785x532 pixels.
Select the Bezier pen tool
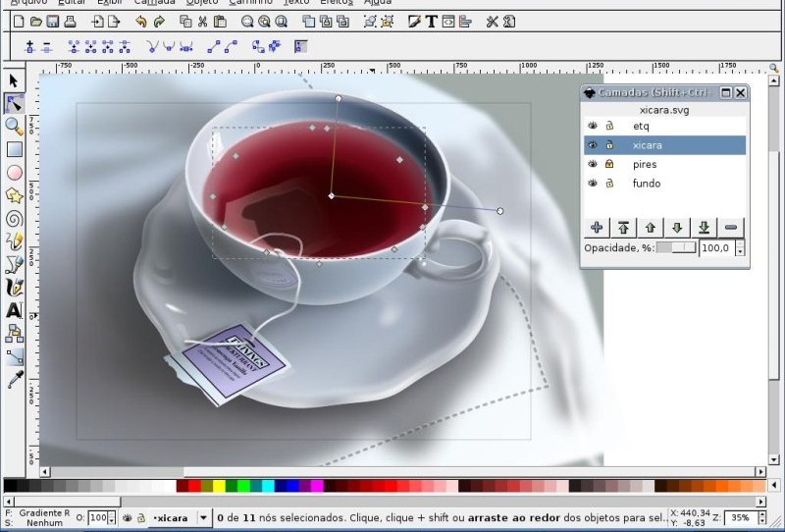(x=14, y=264)
